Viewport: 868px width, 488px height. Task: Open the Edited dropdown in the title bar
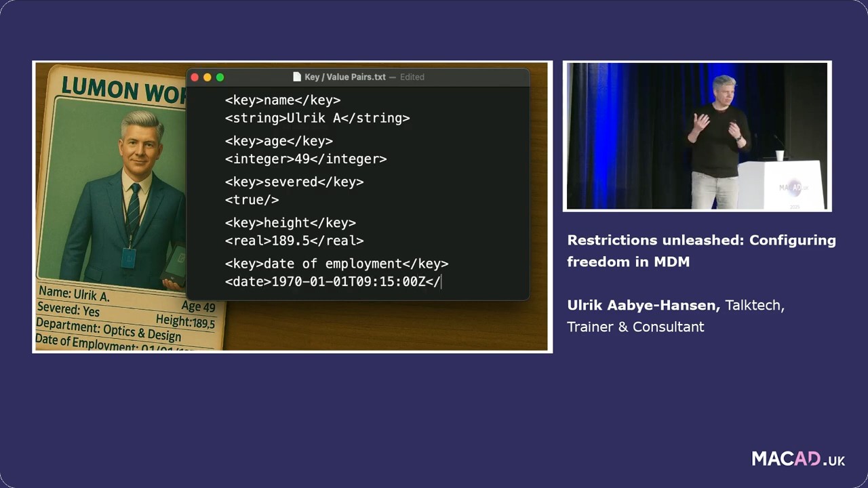tap(412, 77)
